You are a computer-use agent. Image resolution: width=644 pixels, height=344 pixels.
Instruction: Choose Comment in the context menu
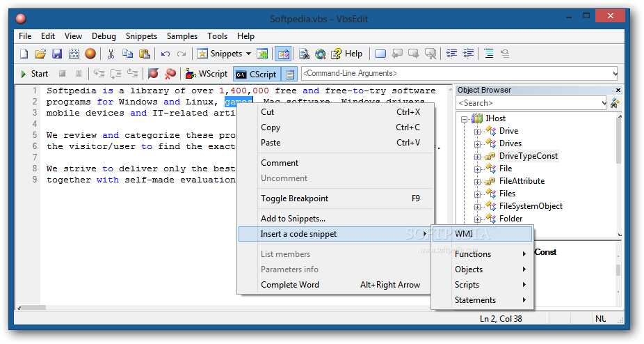coord(335,163)
